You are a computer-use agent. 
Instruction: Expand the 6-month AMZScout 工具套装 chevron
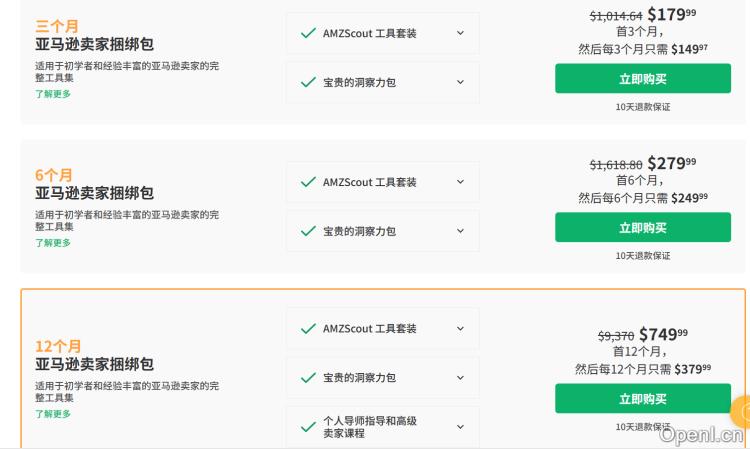460,182
